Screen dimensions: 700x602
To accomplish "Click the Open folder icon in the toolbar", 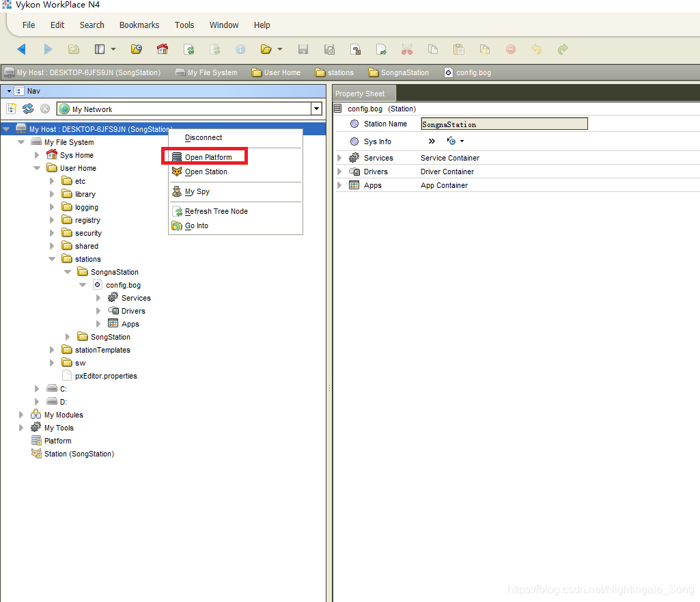I will click(x=266, y=49).
